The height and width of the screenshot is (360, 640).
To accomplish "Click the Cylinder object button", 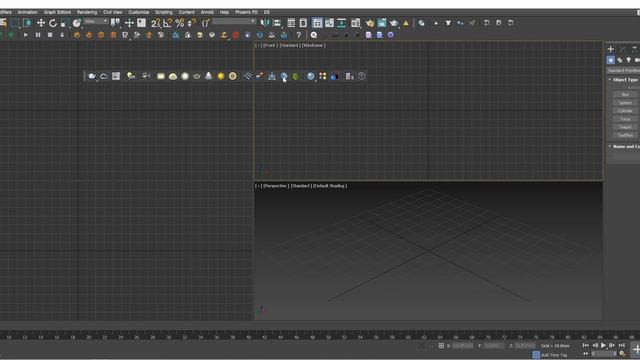I will [625, 111].
